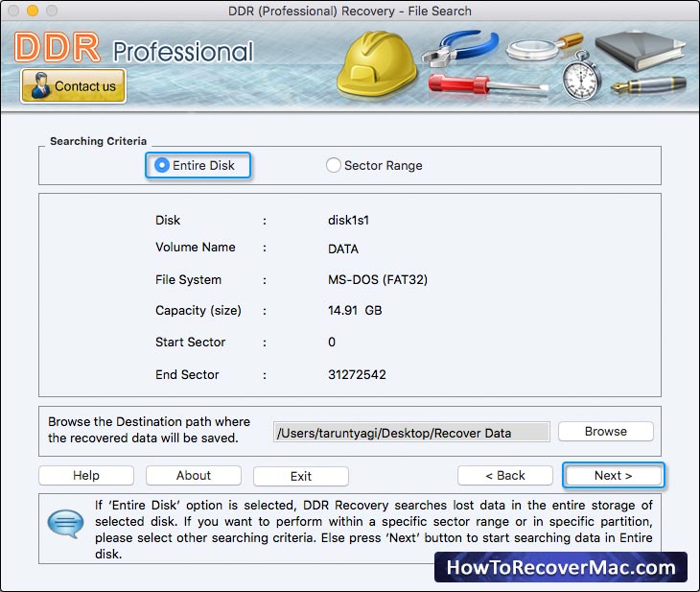Click the file system value MS-DOS (FAT32)
700x592 pixels.
378,280
